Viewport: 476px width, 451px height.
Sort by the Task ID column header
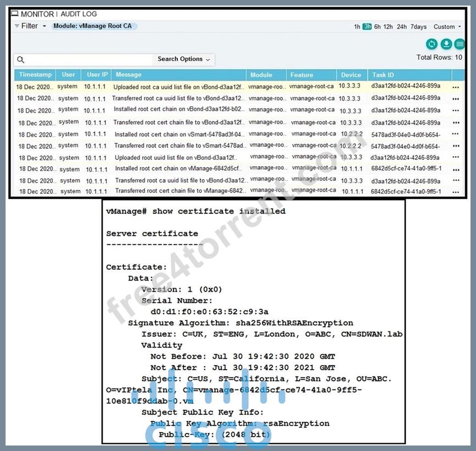[410, 75]
